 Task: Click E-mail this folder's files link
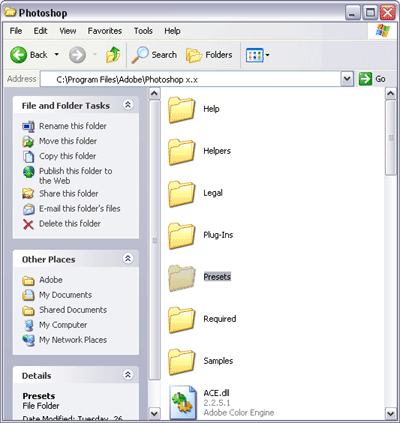(x=80, y=209)
